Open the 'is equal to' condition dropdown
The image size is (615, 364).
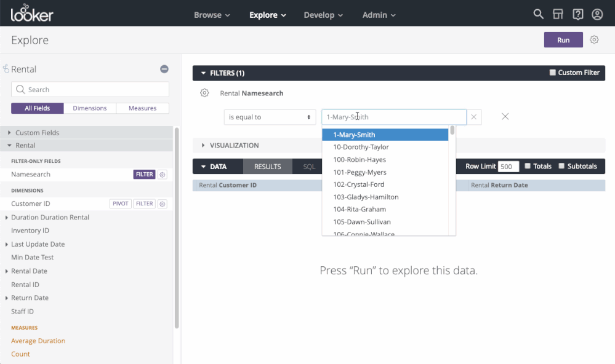(x=270, y=117)
